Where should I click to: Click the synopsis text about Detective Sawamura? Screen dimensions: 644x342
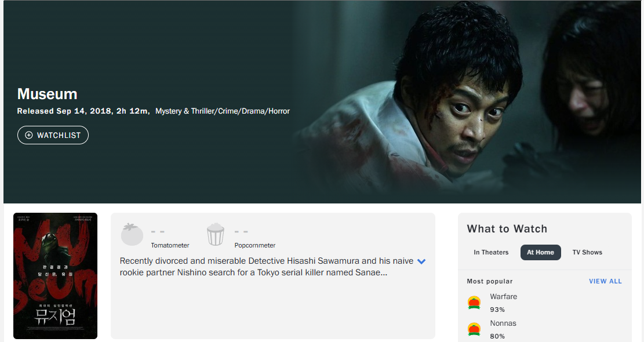click(x=266, y=267)
